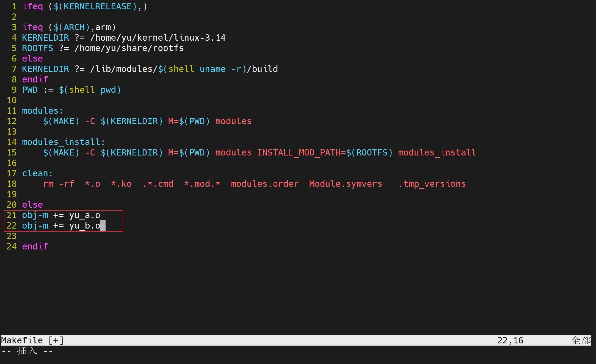Click the 'Makefile [+]' status line filename
Screen dimensions: 596x364
click(32, 340)
